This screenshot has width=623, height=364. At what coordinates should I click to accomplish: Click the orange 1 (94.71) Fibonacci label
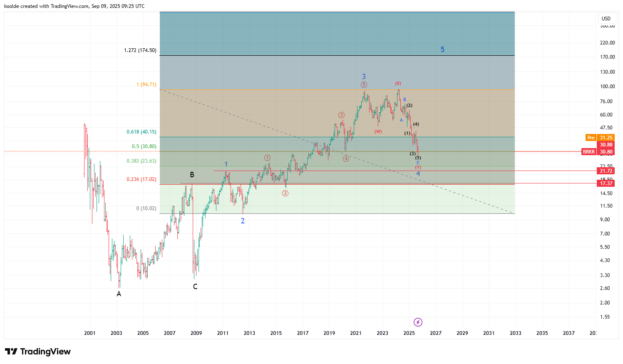(x=146, y=84)
